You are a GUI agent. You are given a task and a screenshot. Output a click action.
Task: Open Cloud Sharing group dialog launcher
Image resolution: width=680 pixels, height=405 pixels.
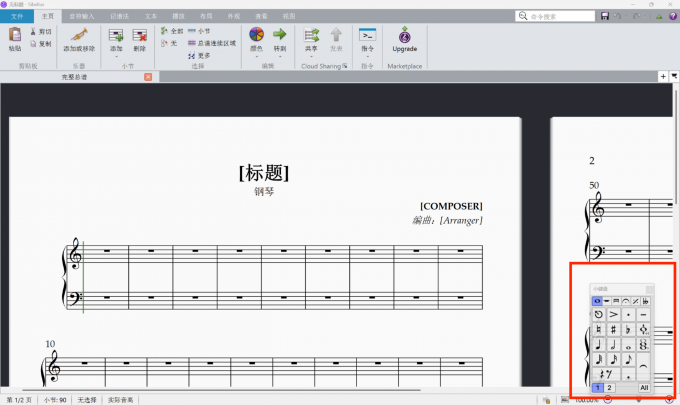coord(345,66)
